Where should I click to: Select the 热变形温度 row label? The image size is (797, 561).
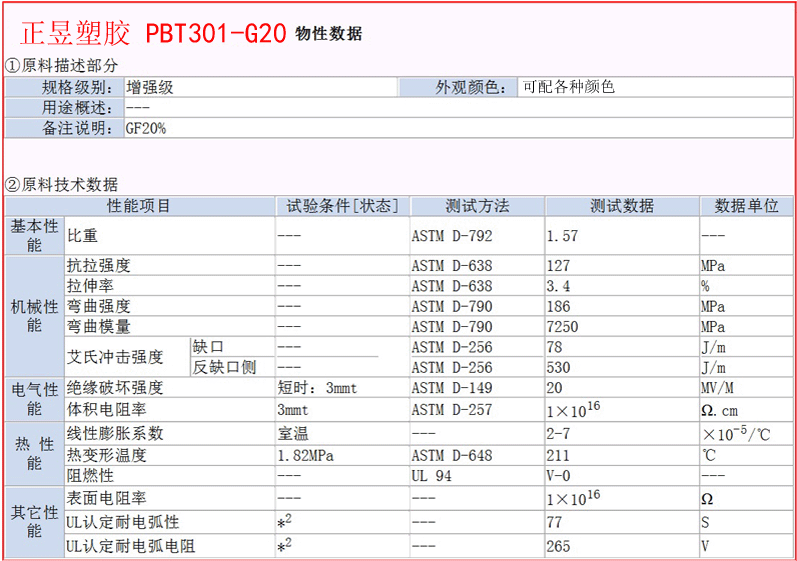(106, 455)
